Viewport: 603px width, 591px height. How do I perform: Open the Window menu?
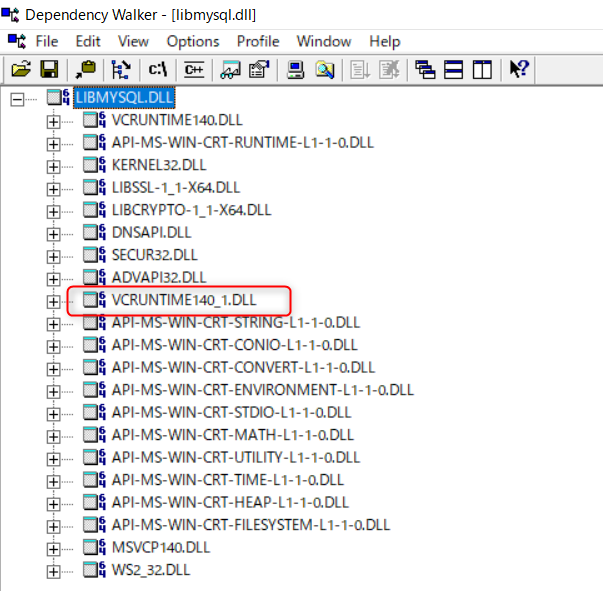[x=324, y=41]
